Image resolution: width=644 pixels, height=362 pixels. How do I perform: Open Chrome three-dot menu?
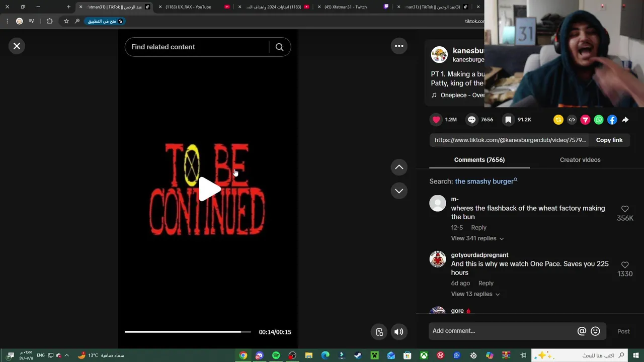(x=7, y=21)
